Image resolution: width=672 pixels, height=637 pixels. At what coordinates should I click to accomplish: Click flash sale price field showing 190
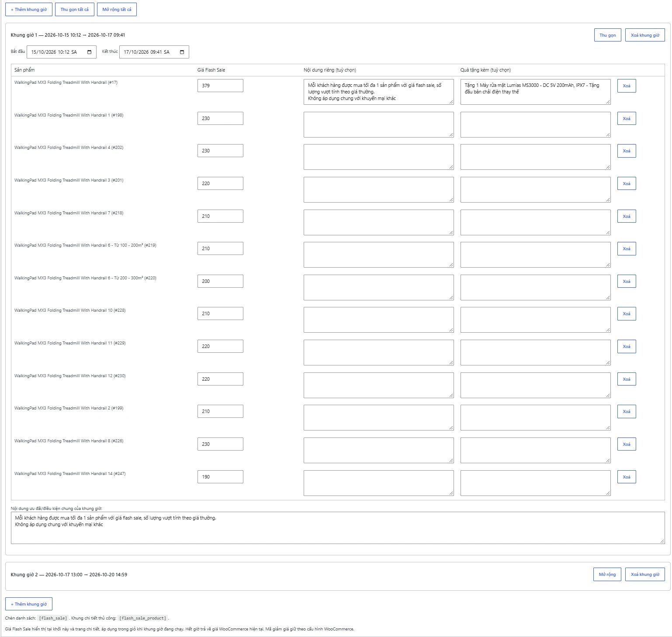pyautogui.click(x=220, y=477)
